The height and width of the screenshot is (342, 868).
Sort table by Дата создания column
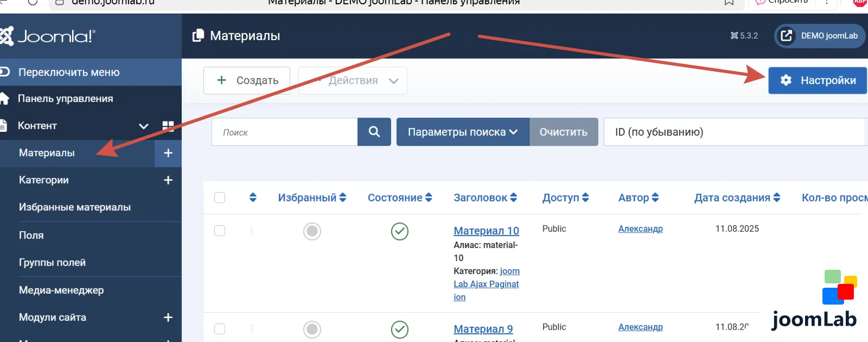(x=737, y=198)
